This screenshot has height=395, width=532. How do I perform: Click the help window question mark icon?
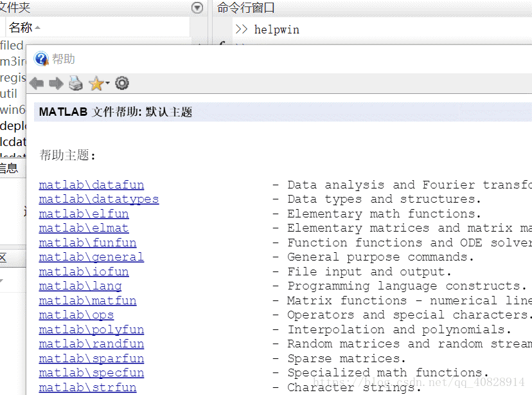41,59
